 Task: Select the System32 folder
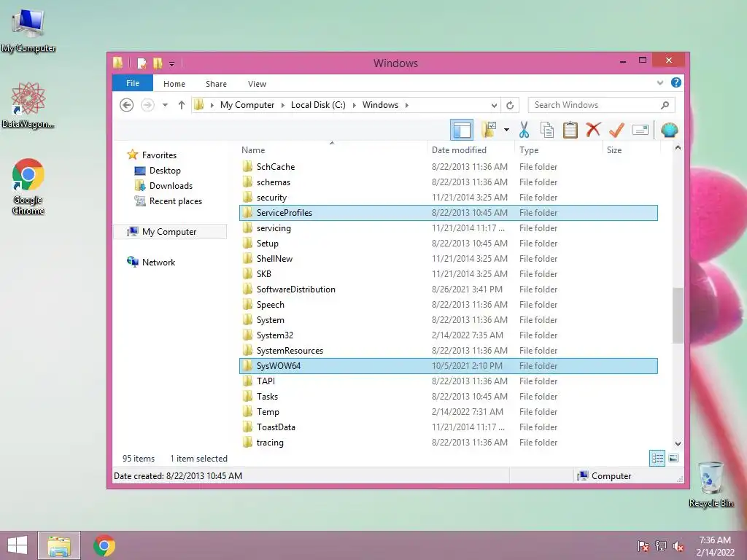[x=274, y=335]
